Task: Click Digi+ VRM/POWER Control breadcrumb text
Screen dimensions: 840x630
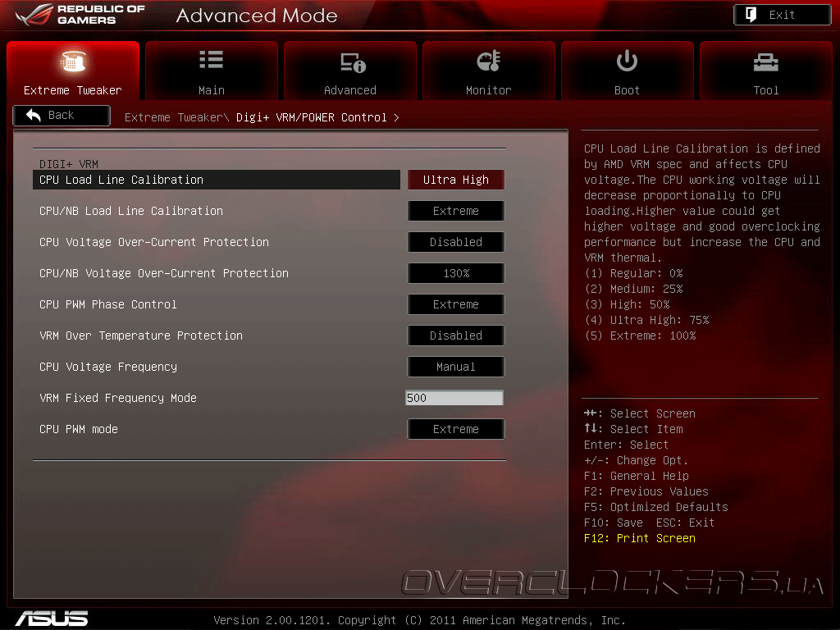Action: coord(311,117)
